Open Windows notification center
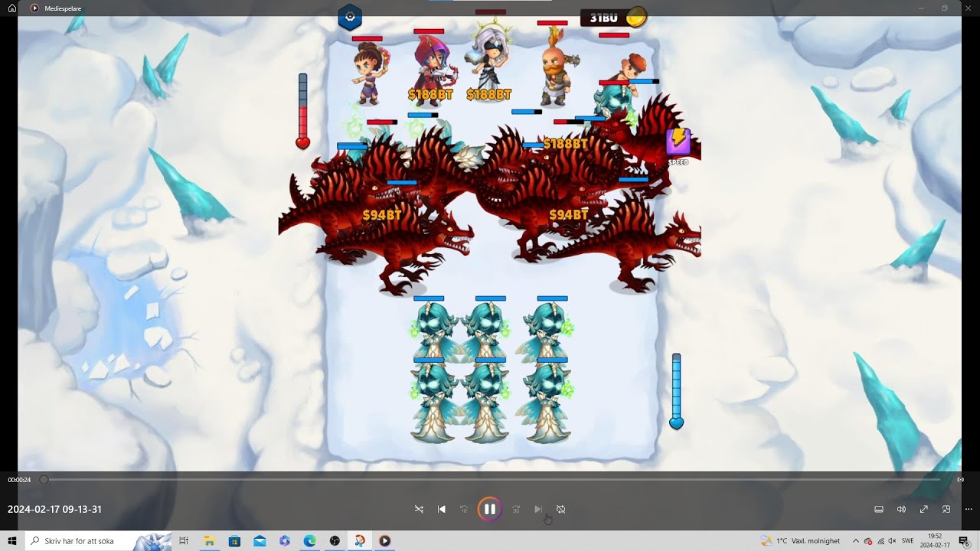This screenshot has width=980, height=551. tap(965, 541)
